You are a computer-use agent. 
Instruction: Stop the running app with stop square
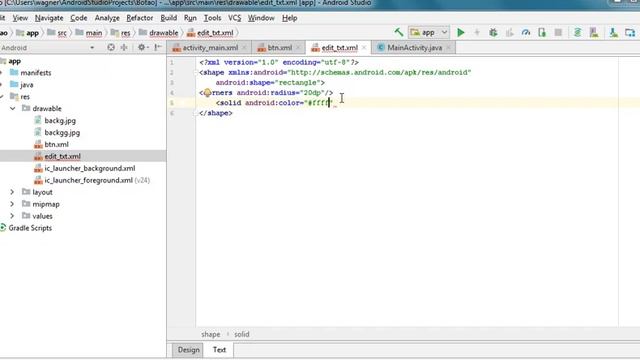[x=558, y=32]
